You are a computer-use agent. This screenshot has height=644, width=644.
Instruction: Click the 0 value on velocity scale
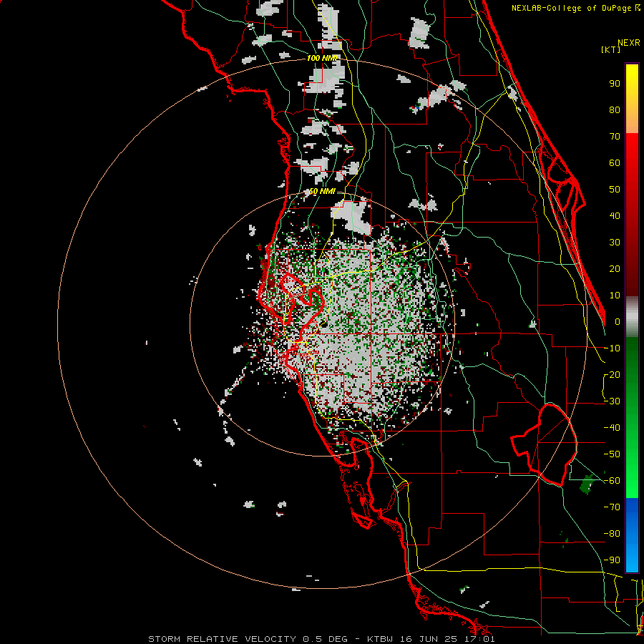pyautogui.click(x=618, y=322)
